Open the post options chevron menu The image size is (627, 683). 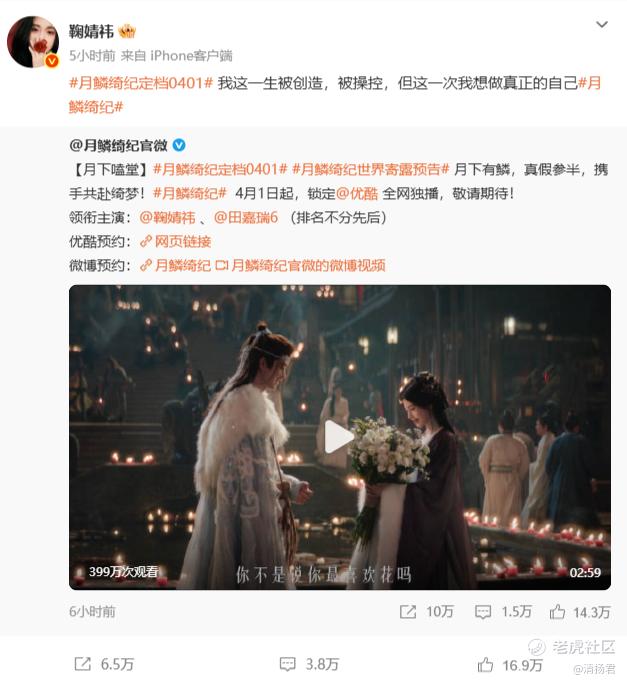point(602,24)
